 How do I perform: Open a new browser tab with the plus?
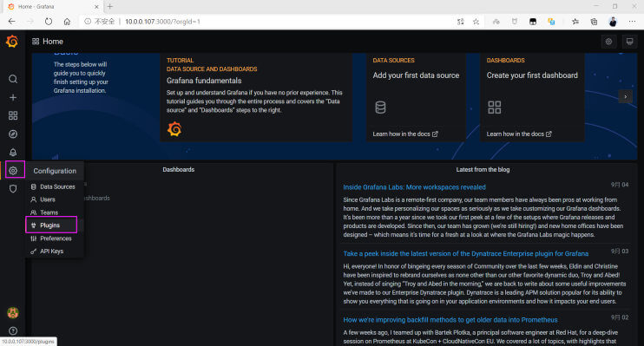(x=110, y=7)
